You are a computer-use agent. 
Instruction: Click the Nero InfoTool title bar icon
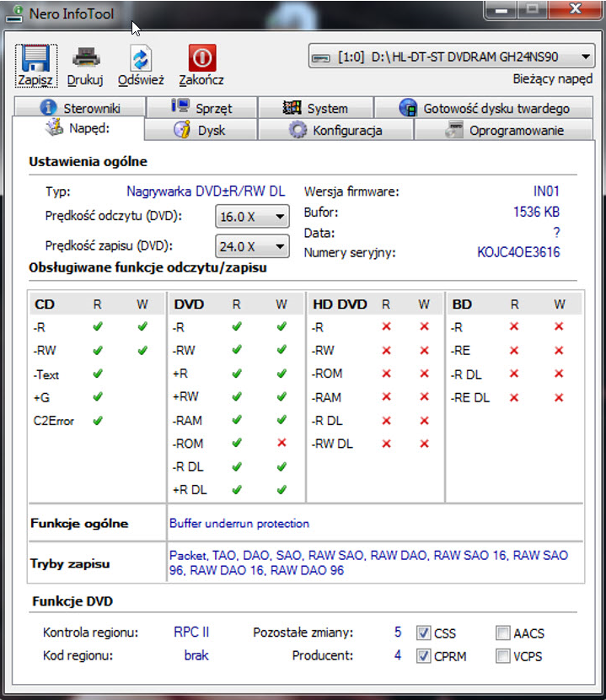point(15,13)
